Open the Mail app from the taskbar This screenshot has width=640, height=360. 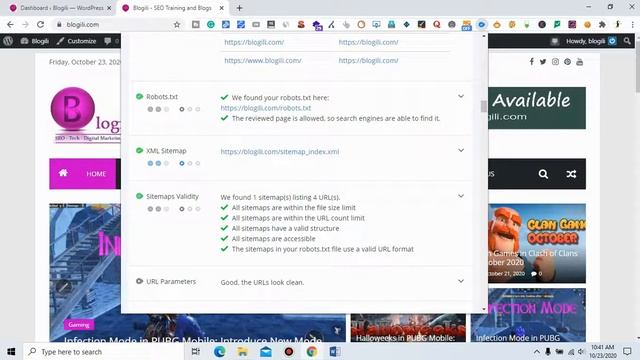pos(266,351)
